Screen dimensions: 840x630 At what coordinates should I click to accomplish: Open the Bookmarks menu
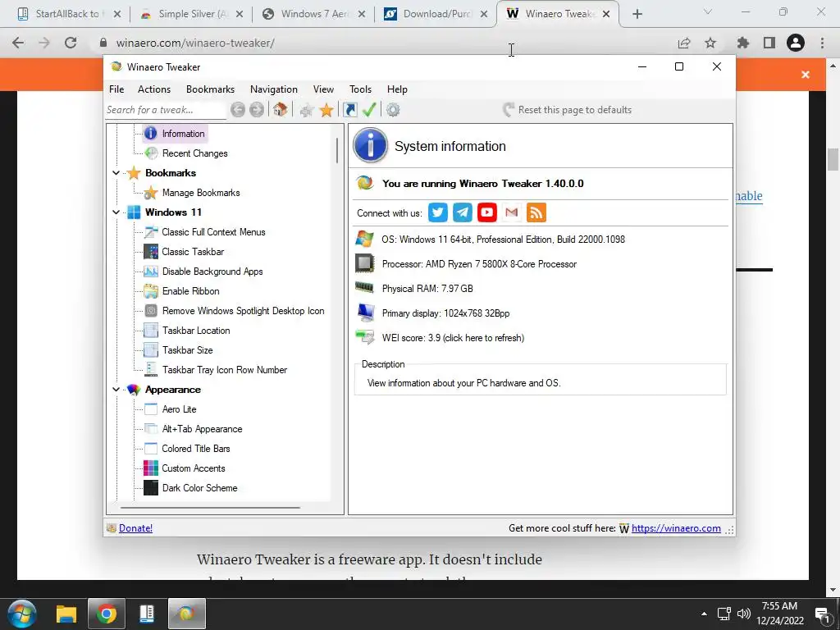click(210, 89)
